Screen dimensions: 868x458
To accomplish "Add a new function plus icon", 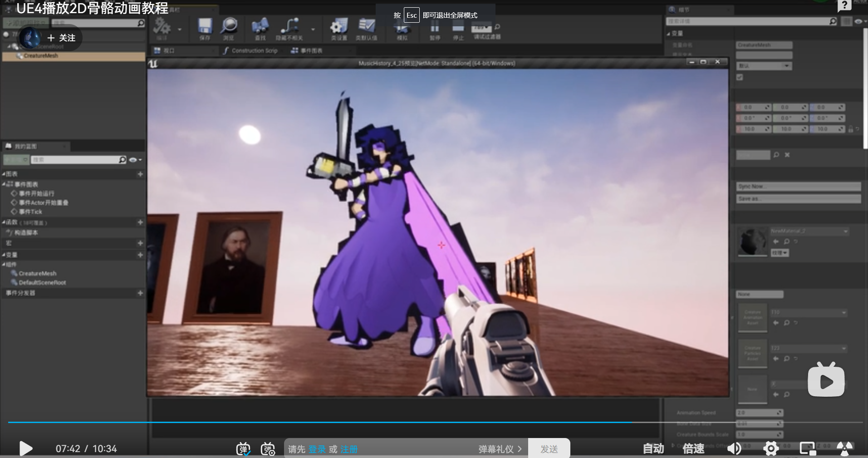I will (x=140, y=222).
